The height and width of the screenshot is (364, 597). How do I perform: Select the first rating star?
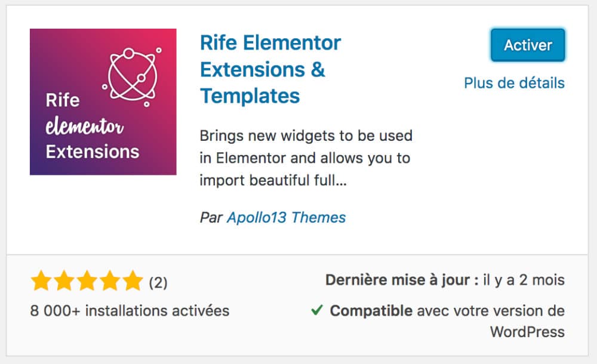pyautogui.click(x=42, y=279)
